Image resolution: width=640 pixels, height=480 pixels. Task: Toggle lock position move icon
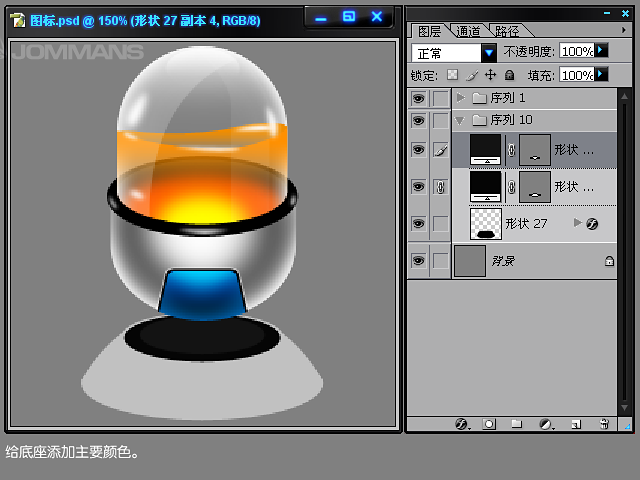pos(490,75)
